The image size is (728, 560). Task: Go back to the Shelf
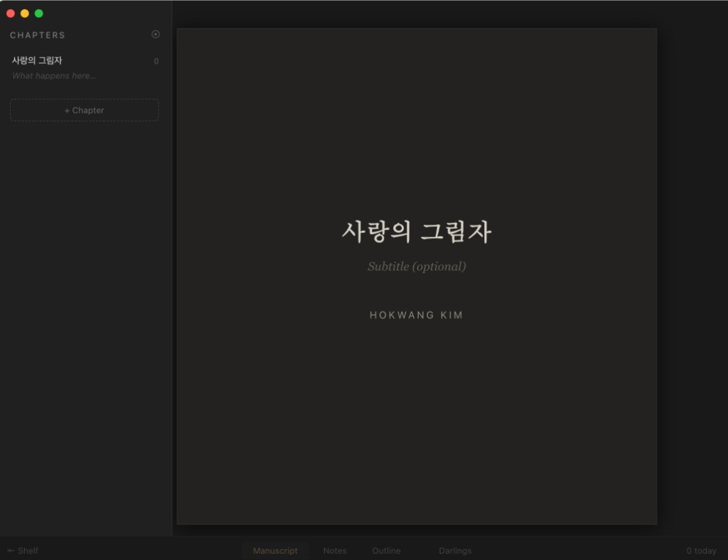coord(23,550)
